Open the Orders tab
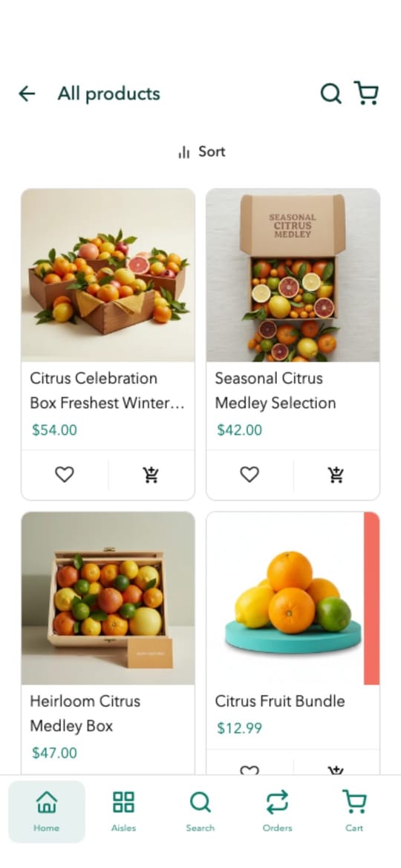The width and height of the screenshot is (401, 868). [x=277, y=812]
